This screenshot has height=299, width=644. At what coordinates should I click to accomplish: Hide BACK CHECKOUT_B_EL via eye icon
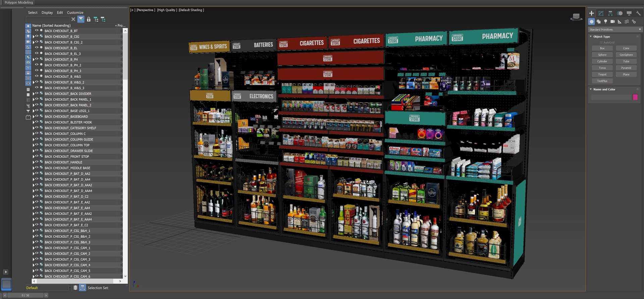[x=37, y=48]
